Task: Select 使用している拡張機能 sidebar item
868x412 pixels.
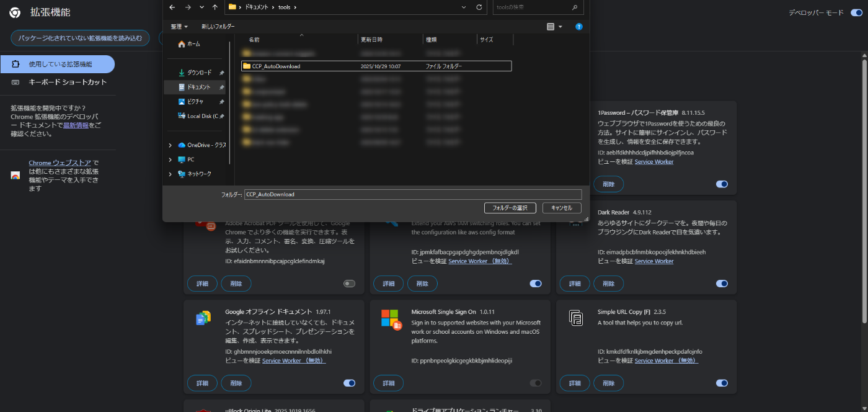Action: pyautogui.click(x=58, y=65)
